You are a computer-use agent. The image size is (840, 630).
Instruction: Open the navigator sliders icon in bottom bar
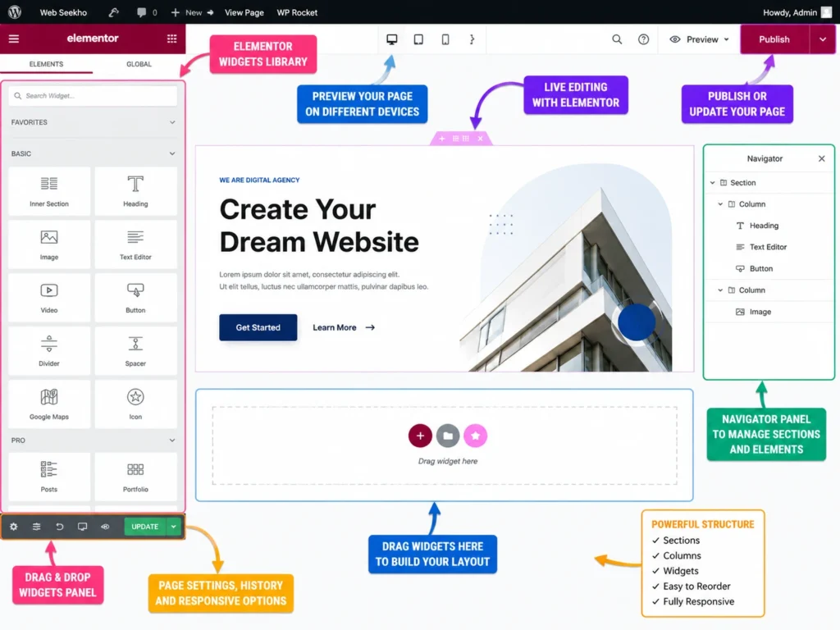tap(36, 527)
